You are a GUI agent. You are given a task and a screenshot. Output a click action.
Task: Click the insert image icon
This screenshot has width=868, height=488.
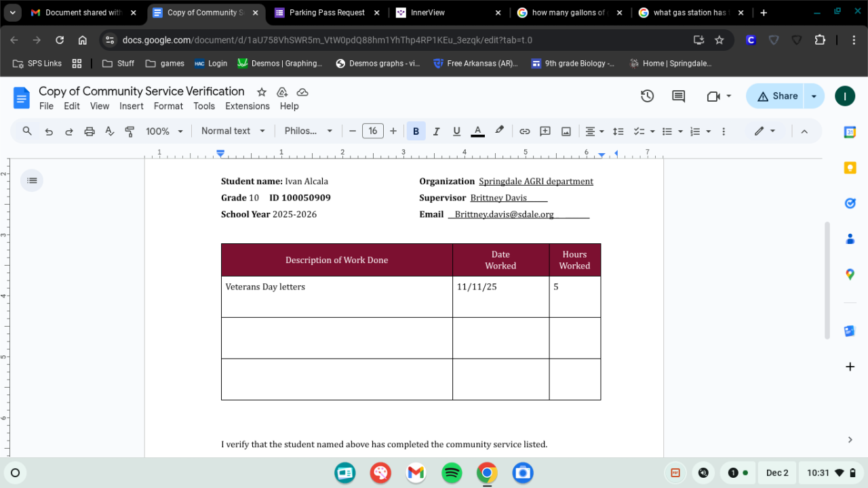pos(566,131)
